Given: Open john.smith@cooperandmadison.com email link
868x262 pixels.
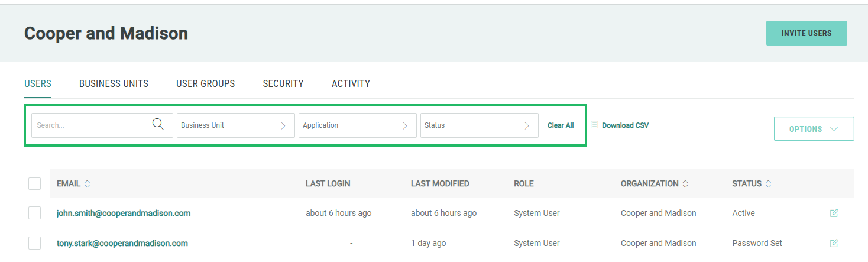Looking at the screenshot, I should [x=124, y=213].
